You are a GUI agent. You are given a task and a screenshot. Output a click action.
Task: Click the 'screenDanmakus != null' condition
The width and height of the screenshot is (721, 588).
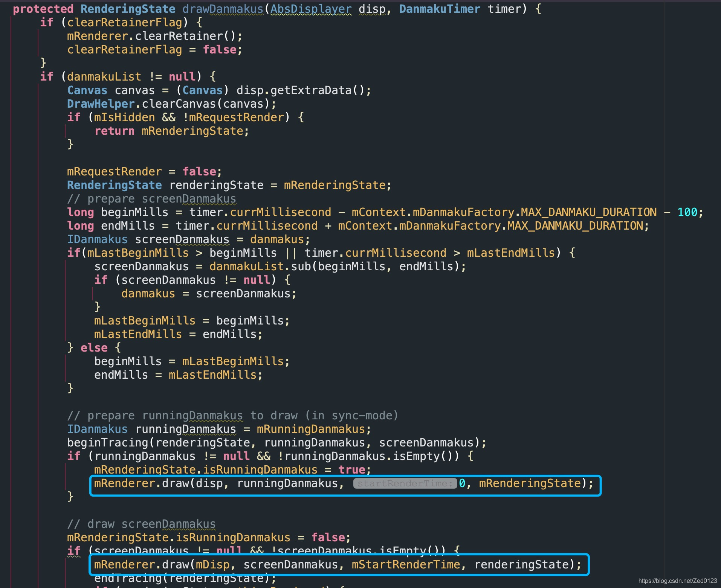[x=196, y=280]
